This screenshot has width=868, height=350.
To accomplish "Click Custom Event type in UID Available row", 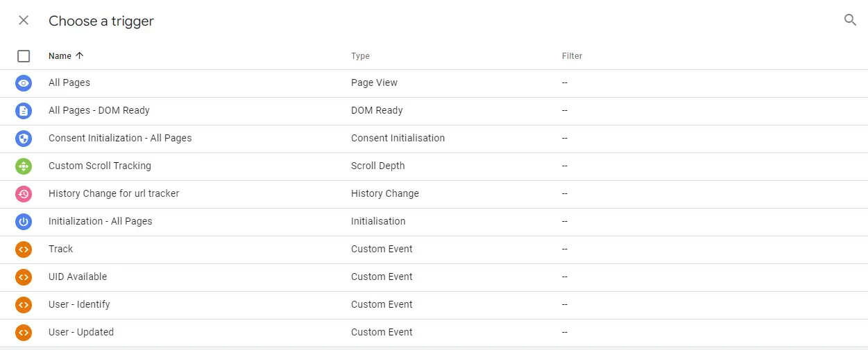I will (382, 277).
